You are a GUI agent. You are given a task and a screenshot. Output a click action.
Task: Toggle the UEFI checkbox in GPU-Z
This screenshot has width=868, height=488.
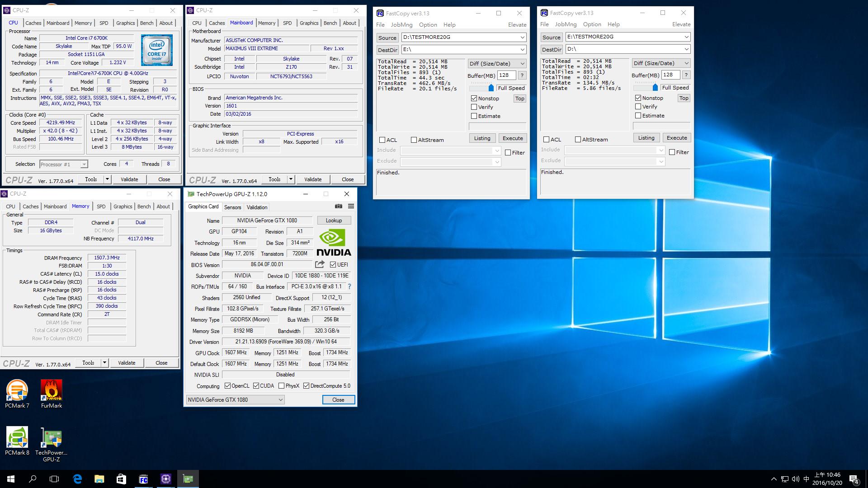coord(333,265)
